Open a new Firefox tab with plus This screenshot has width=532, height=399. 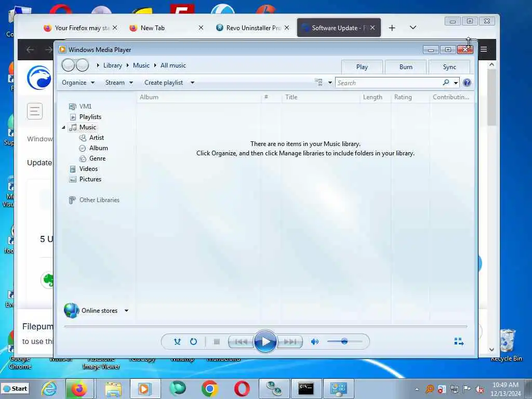392,28
